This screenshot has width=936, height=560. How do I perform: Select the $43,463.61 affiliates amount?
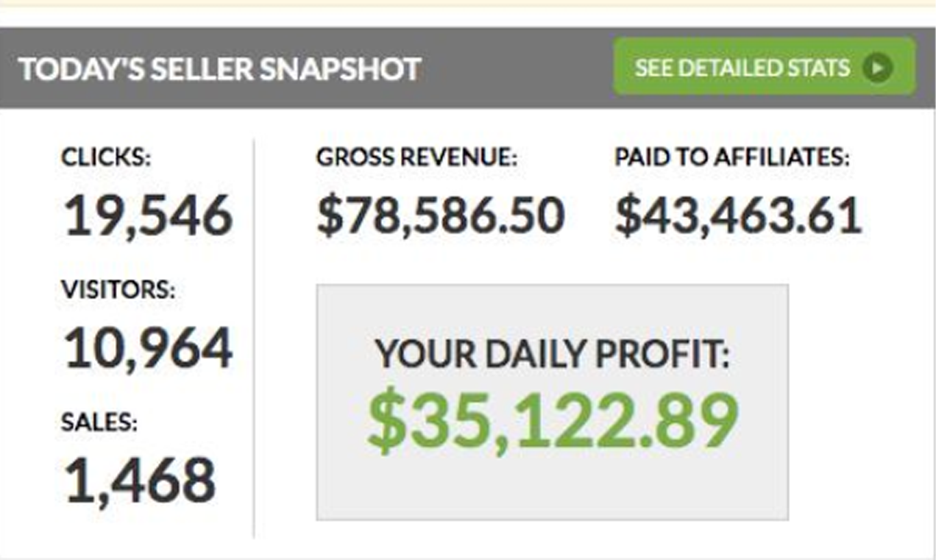tap(738, 216)
